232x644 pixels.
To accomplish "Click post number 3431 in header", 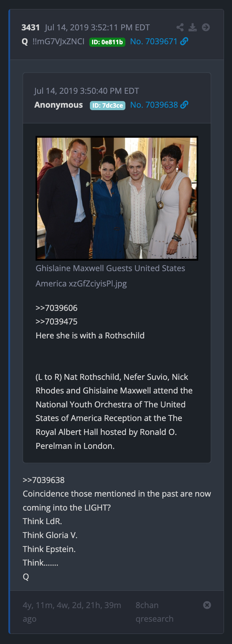I will pos(31,28).
